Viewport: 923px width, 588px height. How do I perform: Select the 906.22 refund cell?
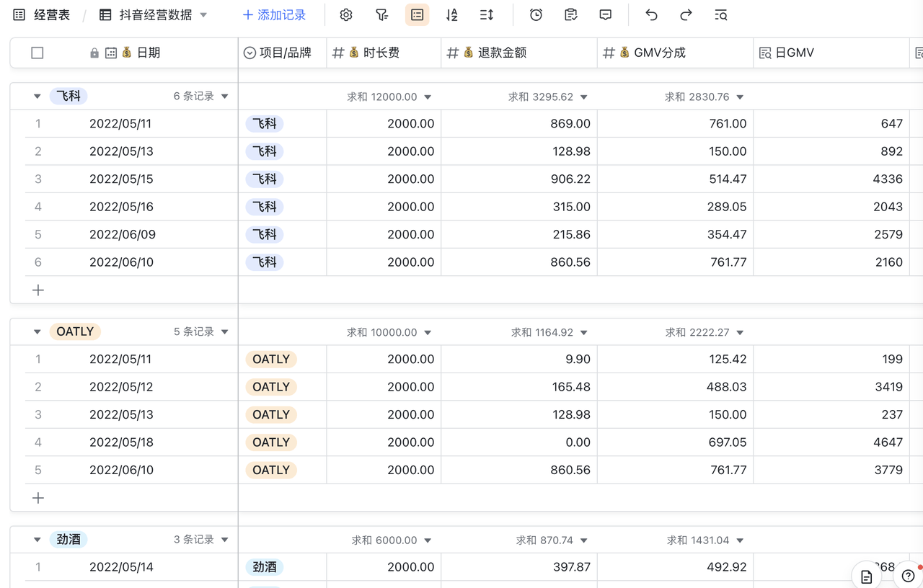tap(519, 179)
